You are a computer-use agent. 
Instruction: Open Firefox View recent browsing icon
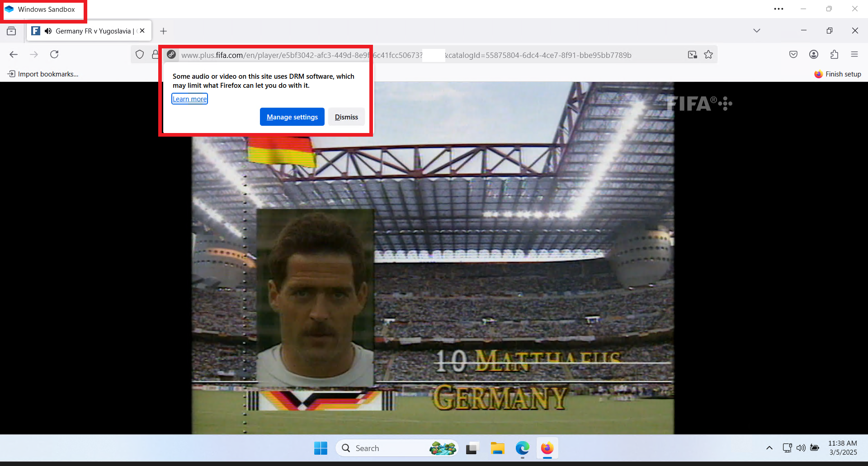tap(11, 31)
